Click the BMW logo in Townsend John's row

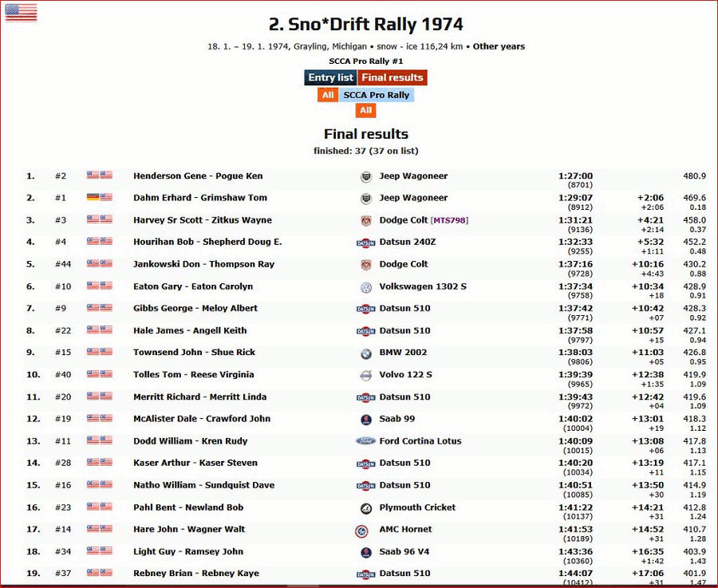coord(366,353)
